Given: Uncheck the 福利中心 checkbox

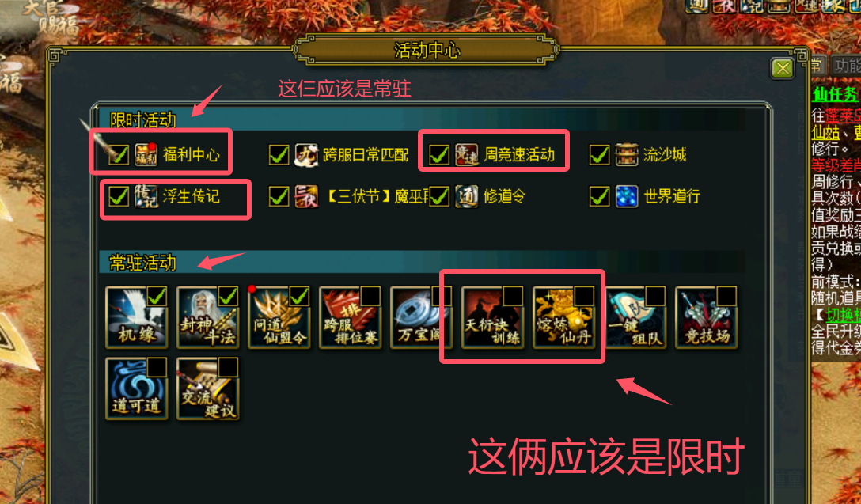Looking at the screenshot, I should 119,155.
